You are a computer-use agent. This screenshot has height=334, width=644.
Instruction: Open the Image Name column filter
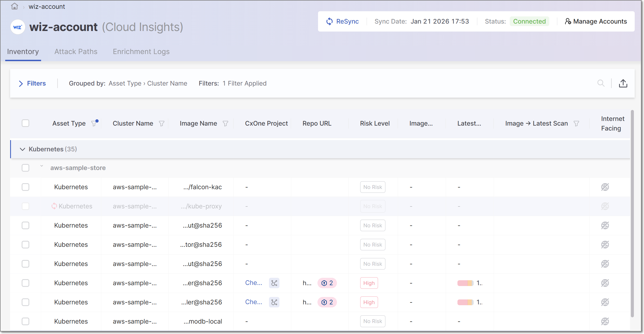pyautogui.click(x=225, y=123)
